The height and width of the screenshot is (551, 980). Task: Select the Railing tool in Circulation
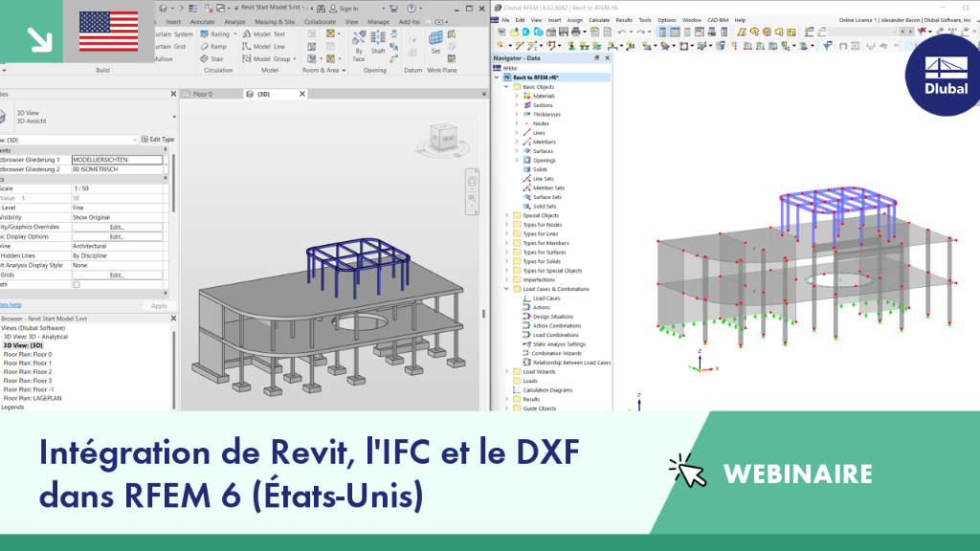point(215,34)
